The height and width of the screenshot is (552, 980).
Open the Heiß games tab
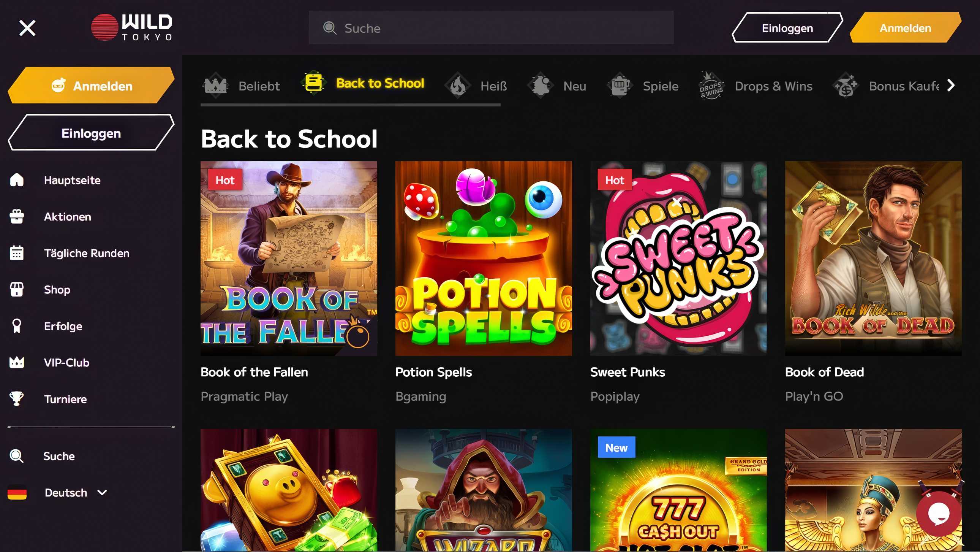click(476, 86)
